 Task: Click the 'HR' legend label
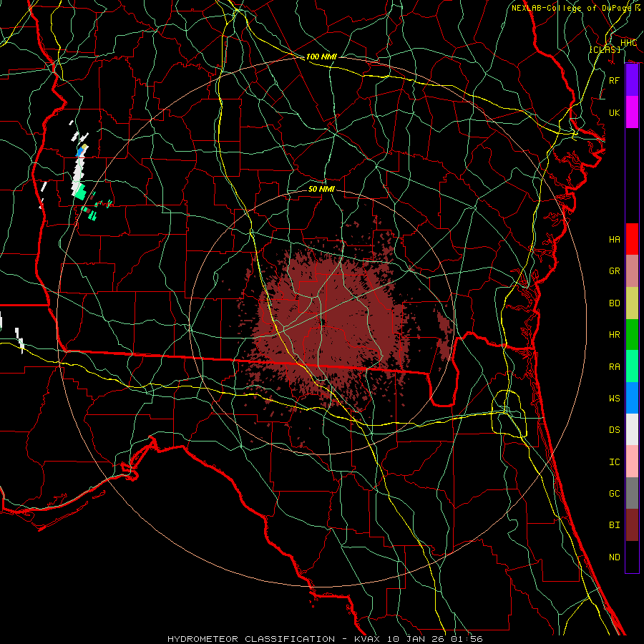pyautogui.click(x=615, y=335)
